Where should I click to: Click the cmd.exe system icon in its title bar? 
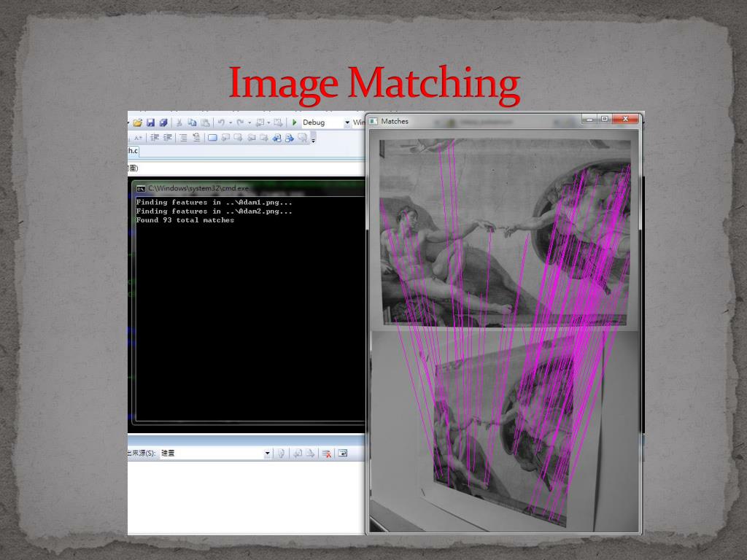click(141, 189)
